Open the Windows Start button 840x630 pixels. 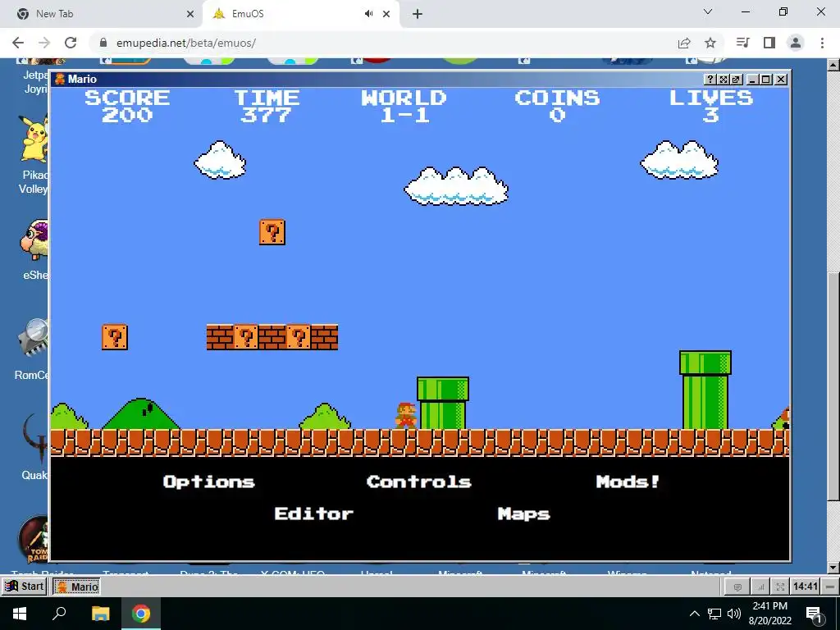(20, 614)
